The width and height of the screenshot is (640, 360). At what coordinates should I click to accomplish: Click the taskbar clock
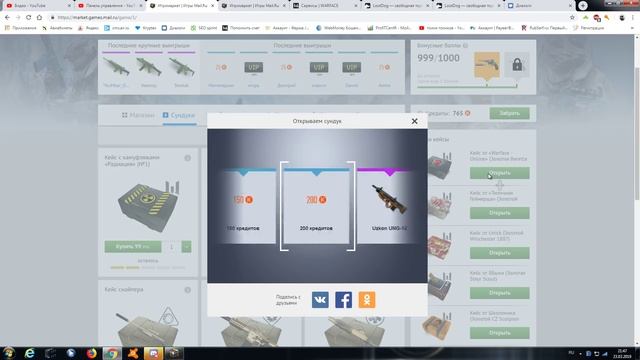[622, 353]
